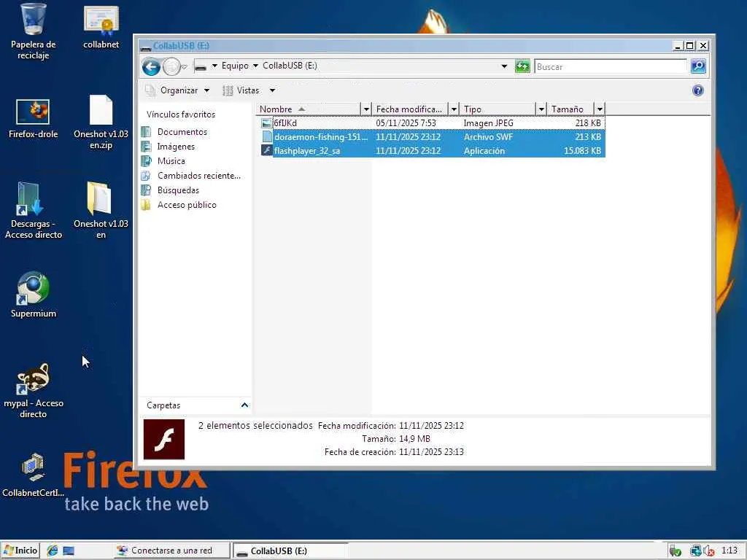Open the Organizar dropdown arrow

(206, 90)
